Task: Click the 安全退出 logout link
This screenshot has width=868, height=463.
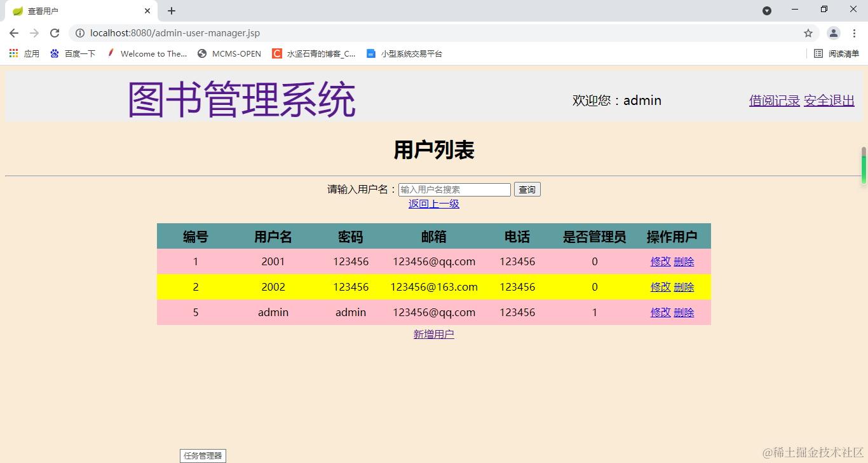Action: coord(829,100)
